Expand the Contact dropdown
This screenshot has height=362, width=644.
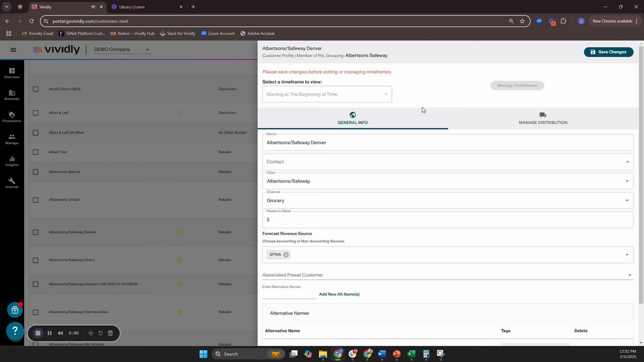(x=448, y=162)
